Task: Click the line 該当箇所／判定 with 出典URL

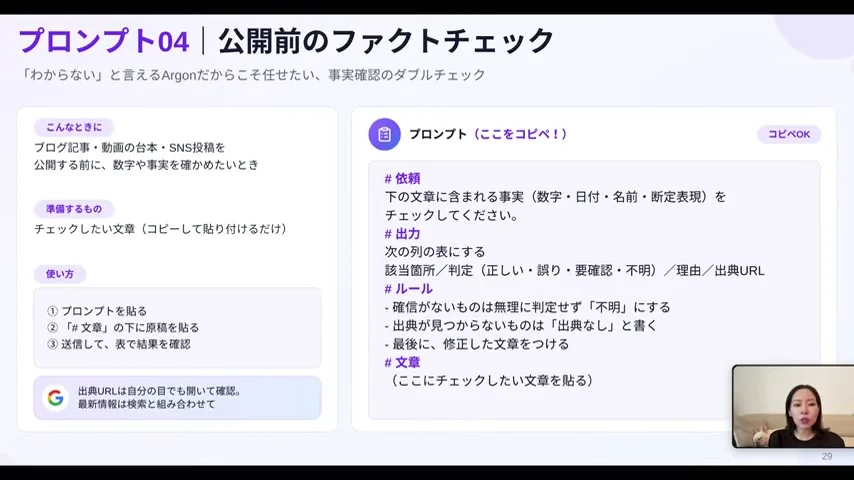Action: click(575, 270)
